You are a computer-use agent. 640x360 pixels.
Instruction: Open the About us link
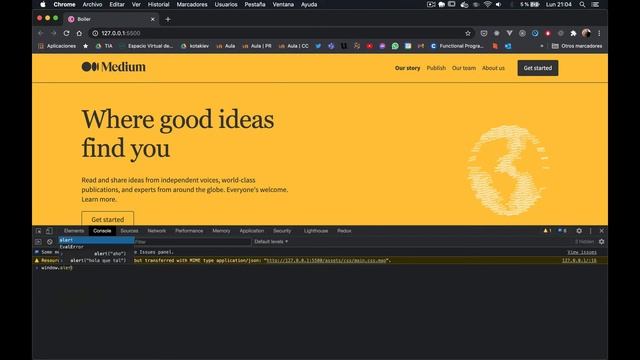(x=493, y=68)
